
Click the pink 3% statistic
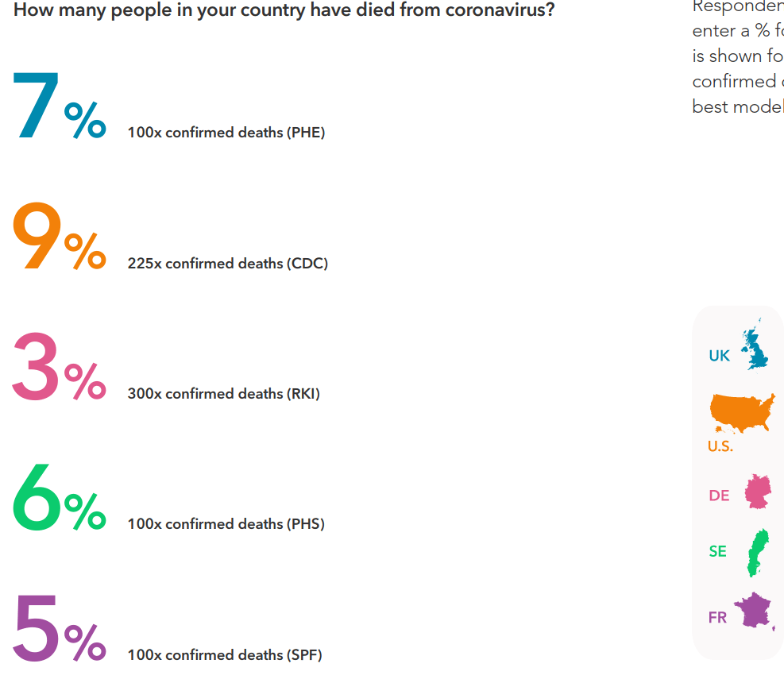(59, 368)
